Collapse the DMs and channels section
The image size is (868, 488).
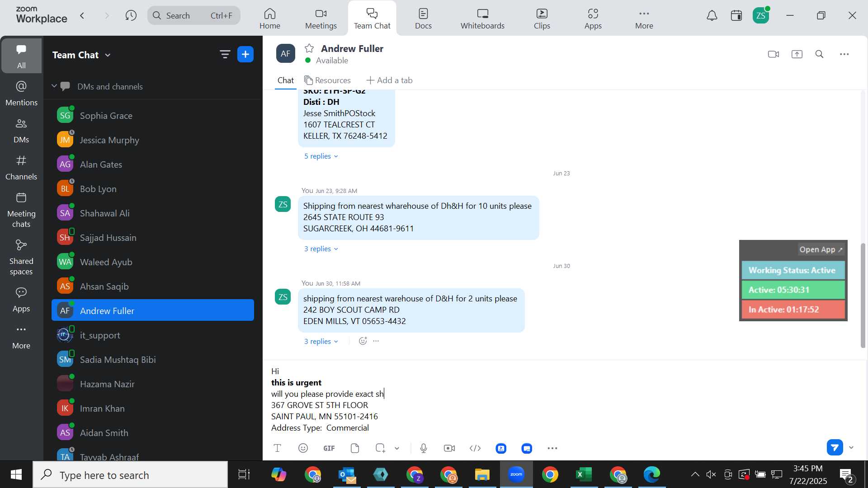coord(54,86)
